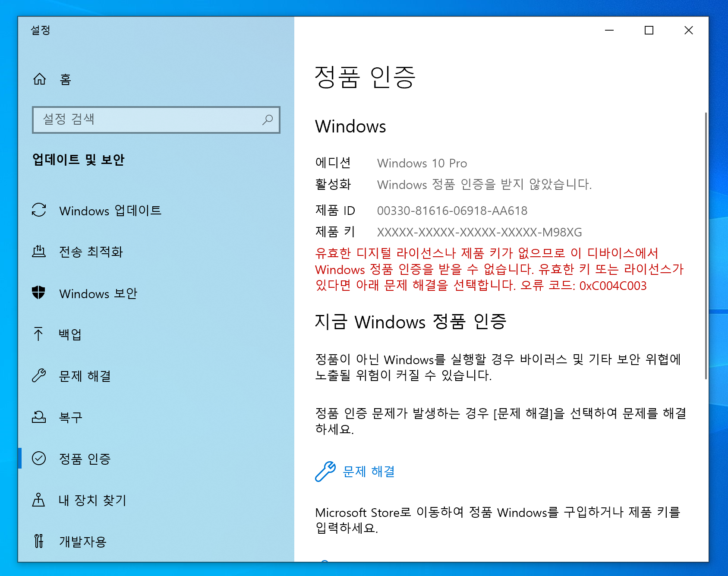
Task: Select 복구 in sidebar
Action: coord(156,417)
